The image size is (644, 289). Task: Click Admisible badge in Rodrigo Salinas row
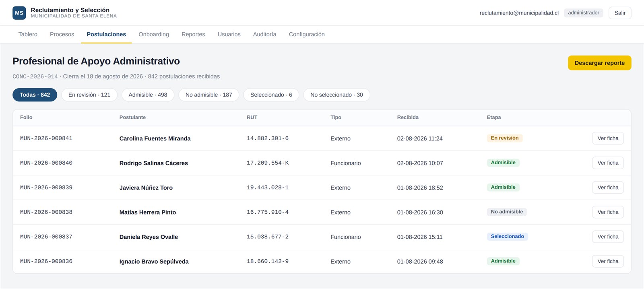coord(503,163)
